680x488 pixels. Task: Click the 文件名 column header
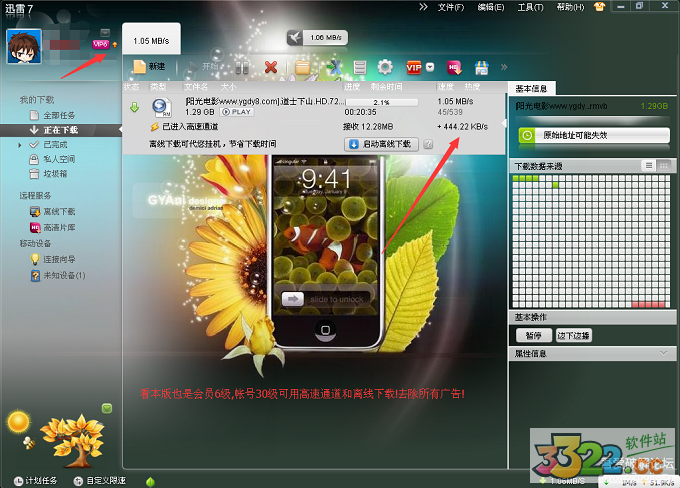[196, 87]
